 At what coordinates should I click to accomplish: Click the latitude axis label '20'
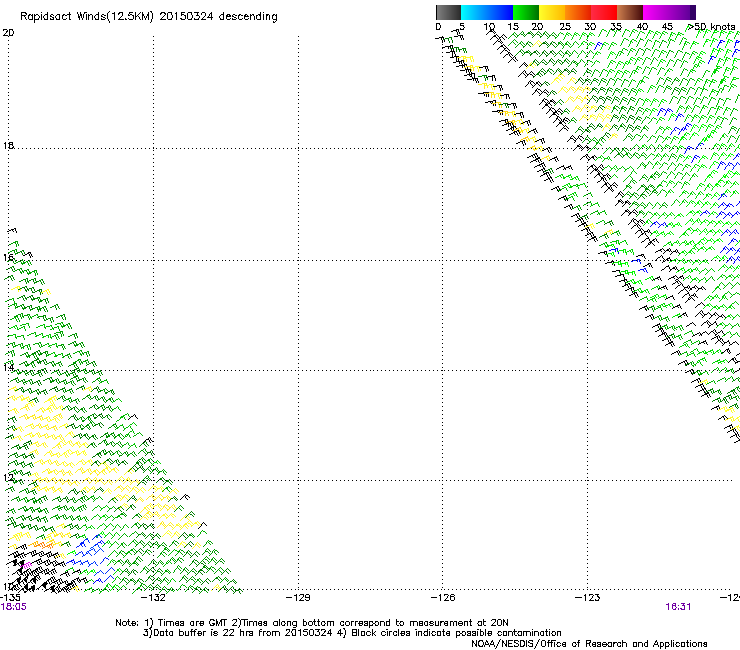click(8, 33)
